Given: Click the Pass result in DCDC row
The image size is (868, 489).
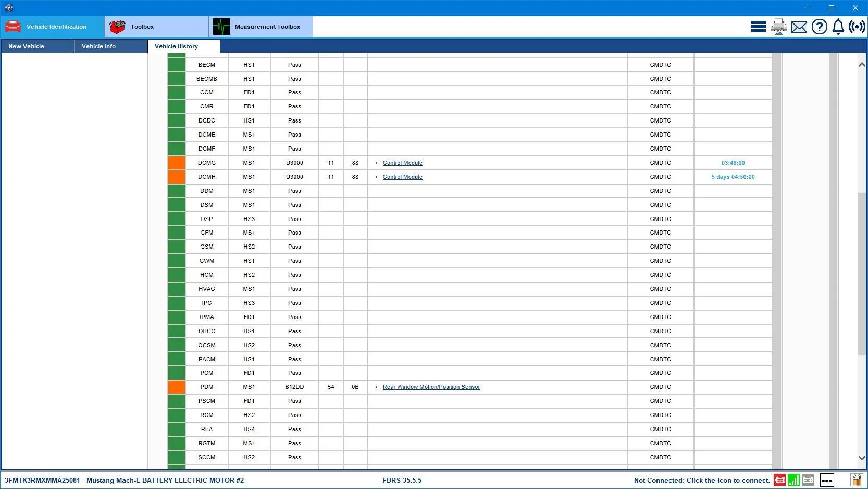Looking at the screenshot, I should tap(294, 120).
